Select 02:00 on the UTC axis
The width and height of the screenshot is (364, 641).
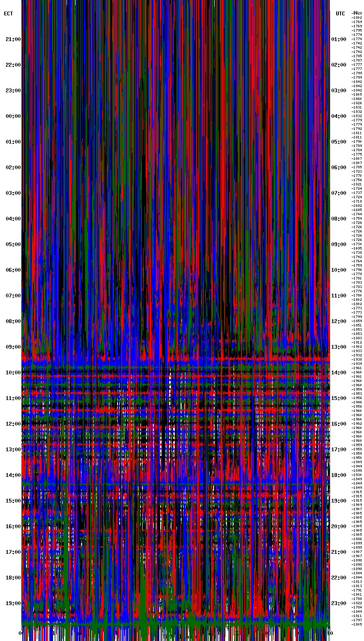point(339,65)
